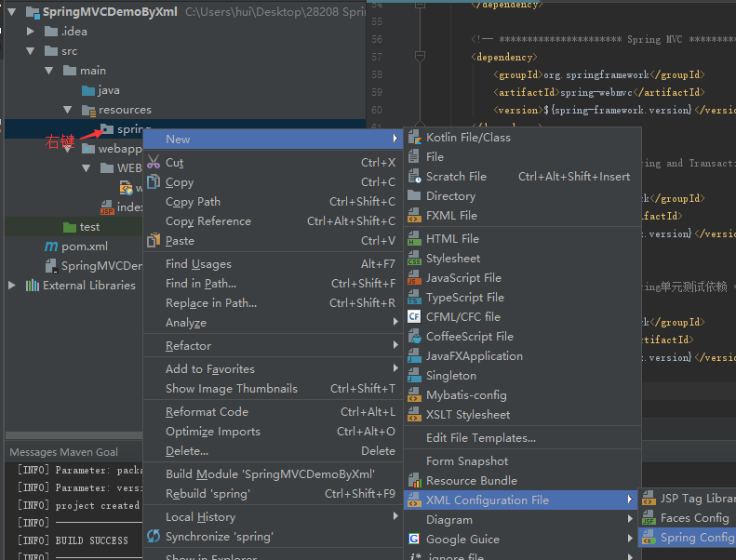Choose Find Usages
The width and height of the screenshot is (736, 560).
(274, 264)
